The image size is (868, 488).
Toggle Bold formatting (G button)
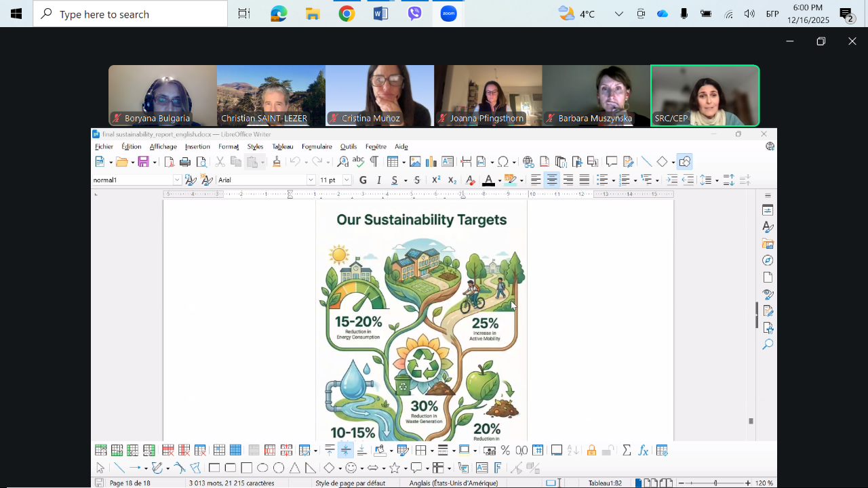pos(363,180)
